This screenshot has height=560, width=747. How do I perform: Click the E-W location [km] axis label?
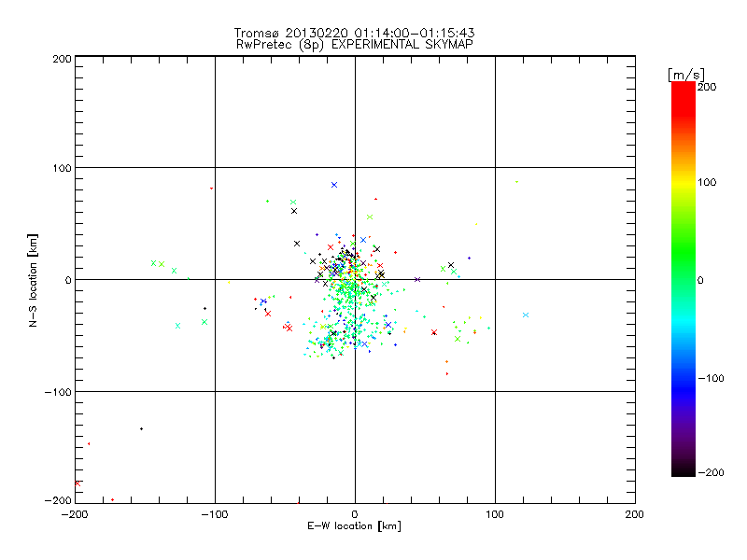tap(354, 526)
